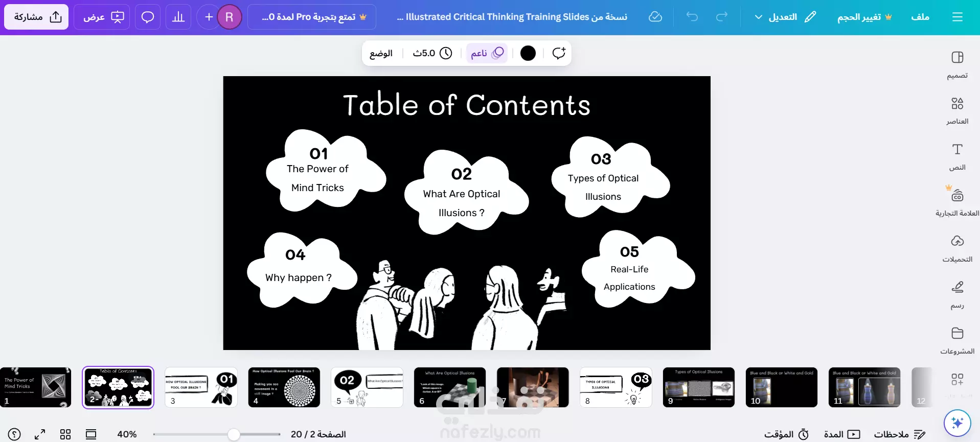Click the cloud save status icon

pyautogui.click(x=655, y=17)
